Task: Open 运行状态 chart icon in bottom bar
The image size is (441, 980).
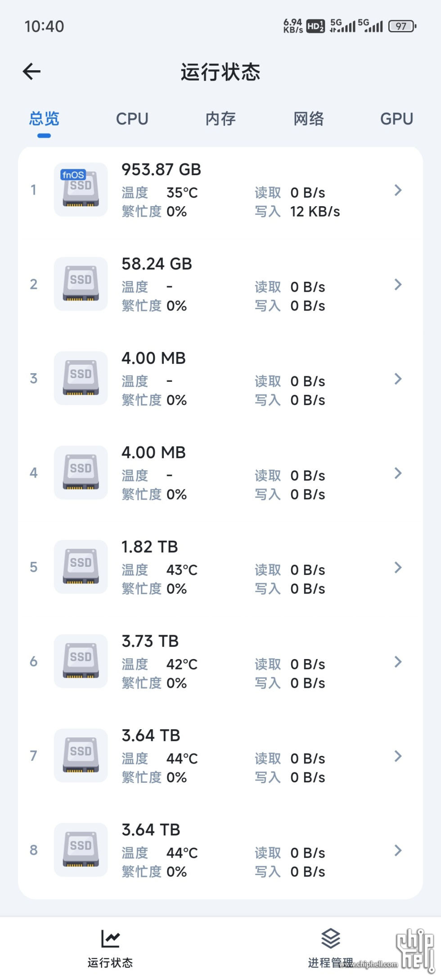Action: click(x=110, y=939)
